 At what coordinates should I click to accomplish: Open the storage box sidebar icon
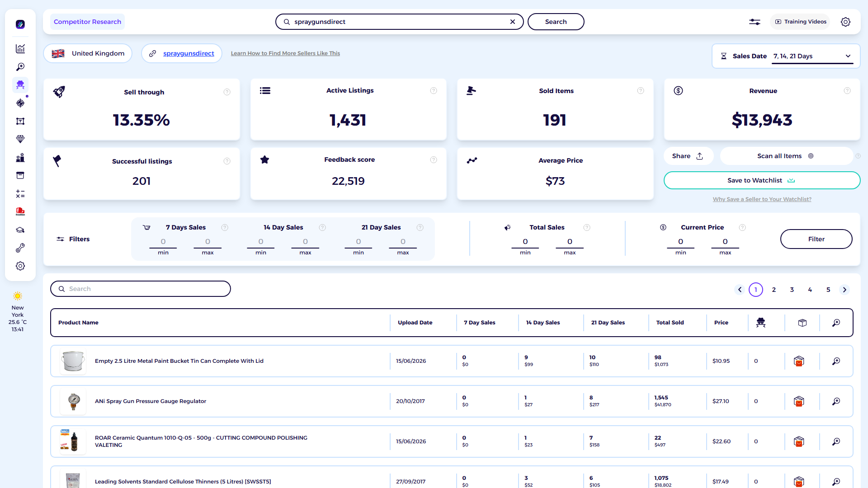coord(20,175)
